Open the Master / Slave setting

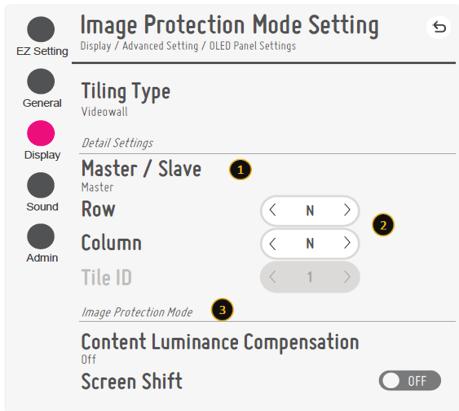(141, 175)
